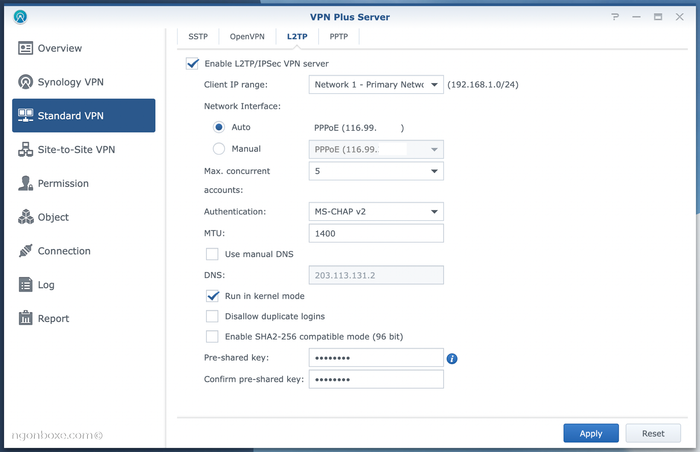This screenshot has height=452, width=700.
Task: Open Site-to-Site VPN settings
Action: tap(83, 149)
